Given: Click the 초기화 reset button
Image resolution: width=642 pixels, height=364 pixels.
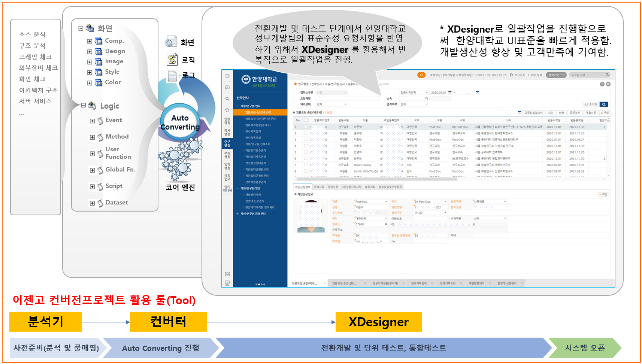Looking at the screenshot, I should [x=591, y=104].
